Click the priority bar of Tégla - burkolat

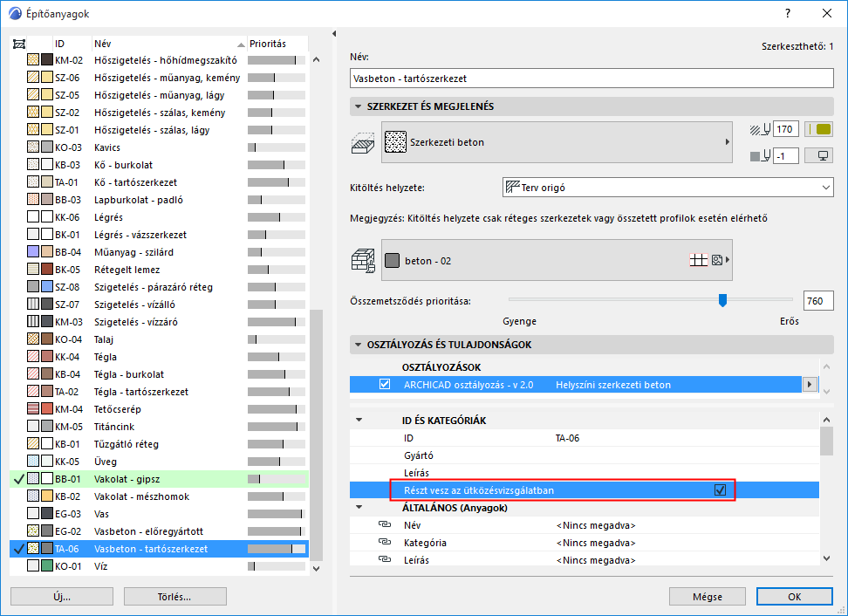pos(277,374)
